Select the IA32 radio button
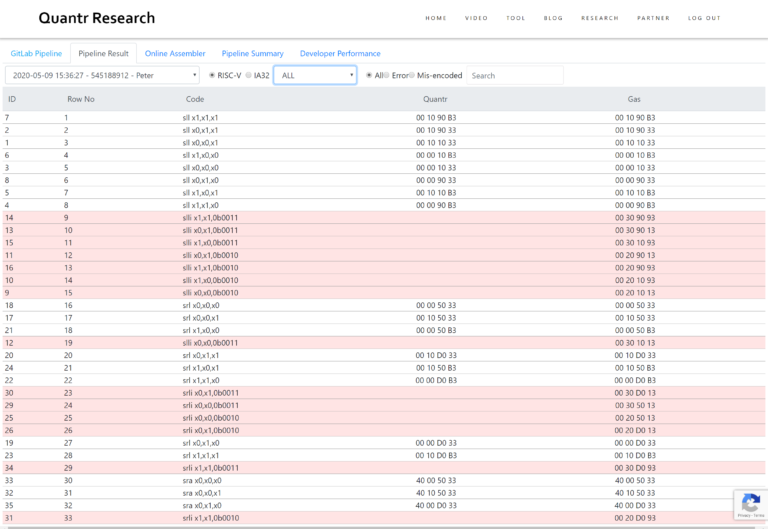 coord(248,75)
